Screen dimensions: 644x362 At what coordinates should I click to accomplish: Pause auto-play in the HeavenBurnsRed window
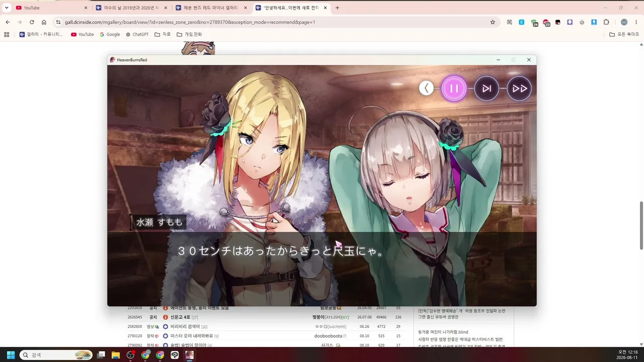coord(454,88)
